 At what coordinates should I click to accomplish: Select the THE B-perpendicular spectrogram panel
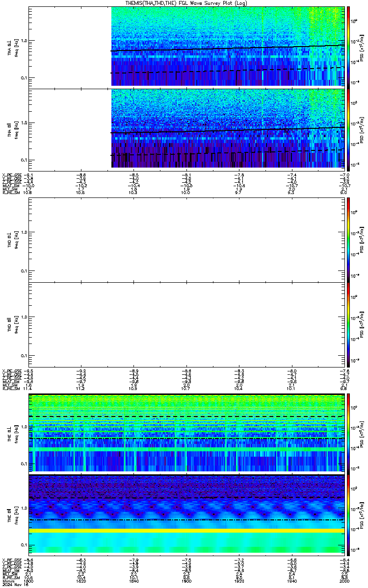click(186, 433)
